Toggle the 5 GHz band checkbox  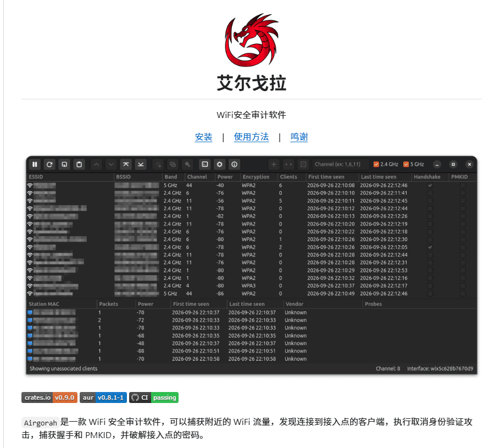pos(406,164)
